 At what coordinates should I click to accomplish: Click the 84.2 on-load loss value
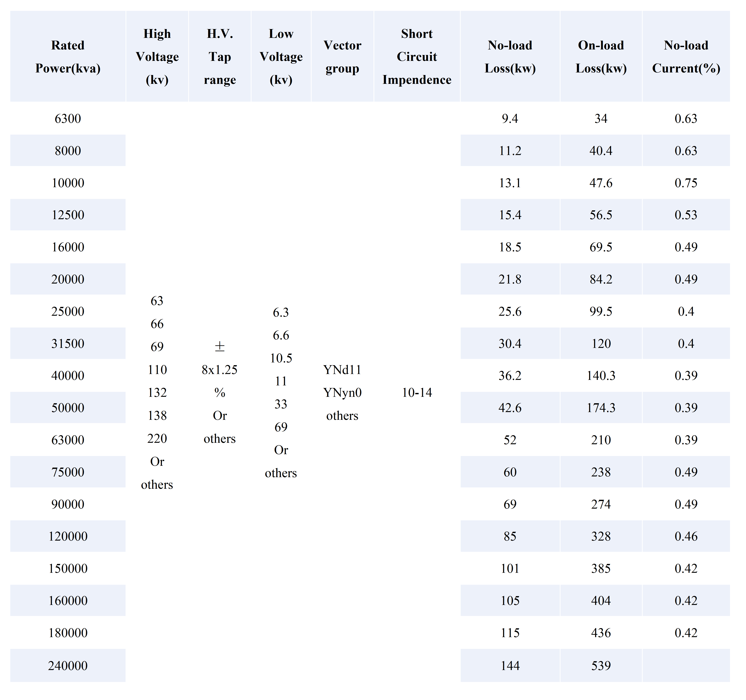(601, 279)
